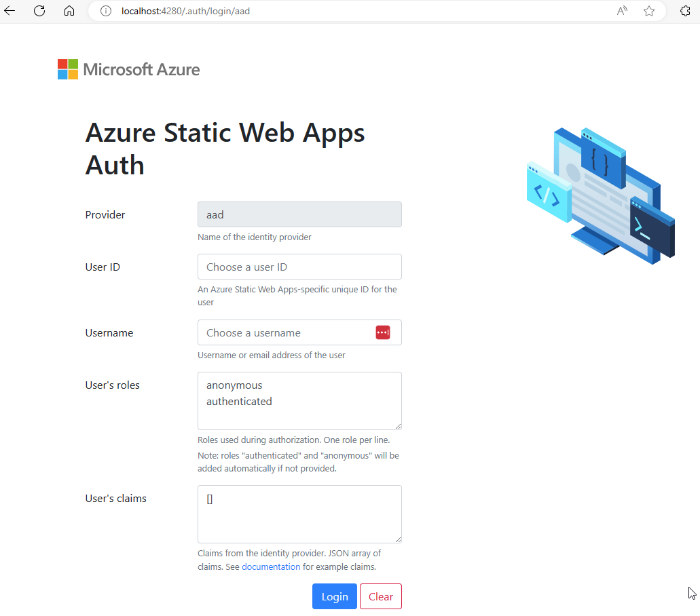Image resolution: width=700 pixels, height=616 pixels.
Task: Click the Azure Static Web Apps illustration
Action: click(x=601, y=195)
